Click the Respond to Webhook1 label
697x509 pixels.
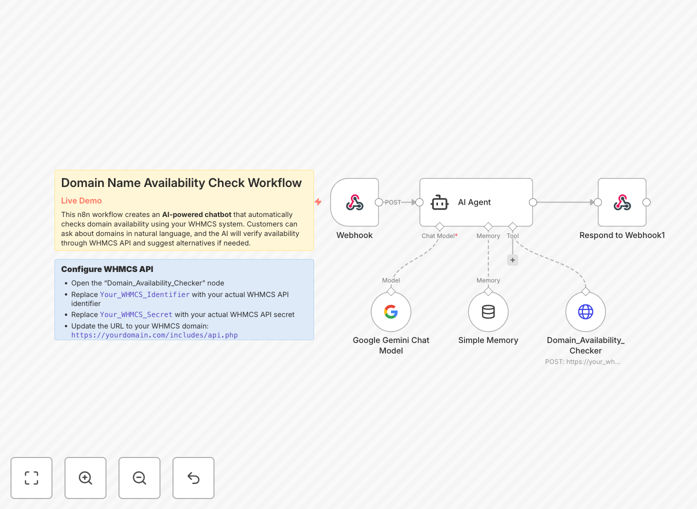(x=622, y=235)
